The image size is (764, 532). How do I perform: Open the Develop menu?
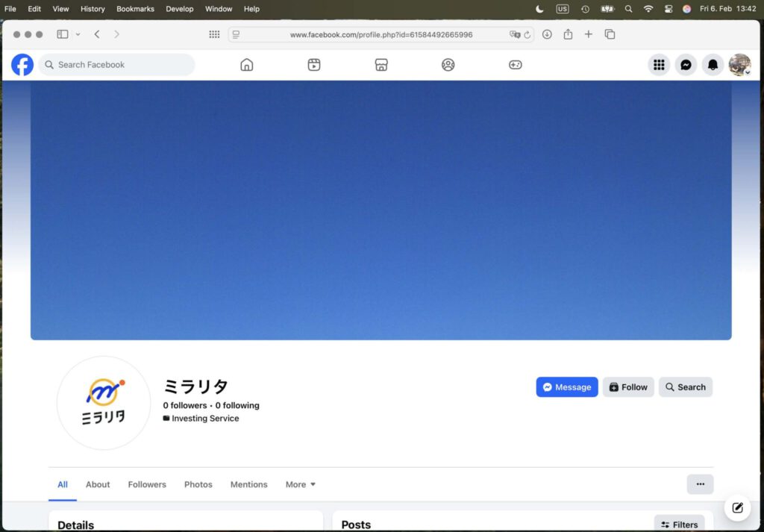click(180, 9)
